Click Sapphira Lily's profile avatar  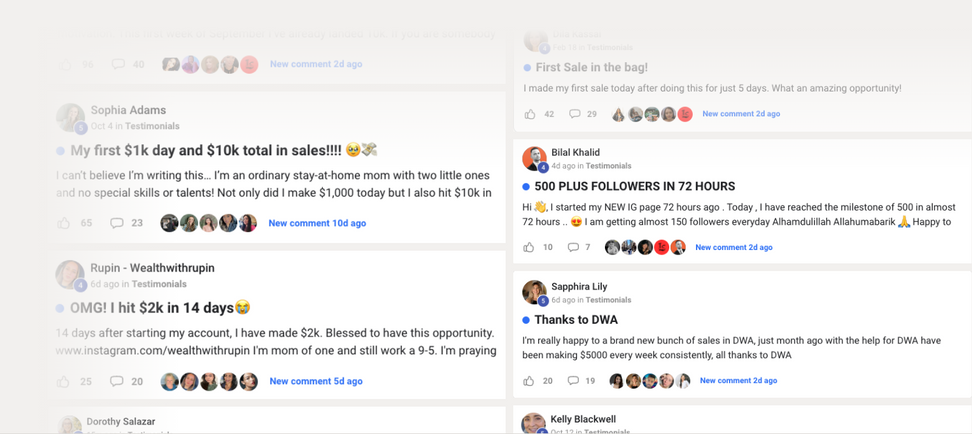click(534, 292)
